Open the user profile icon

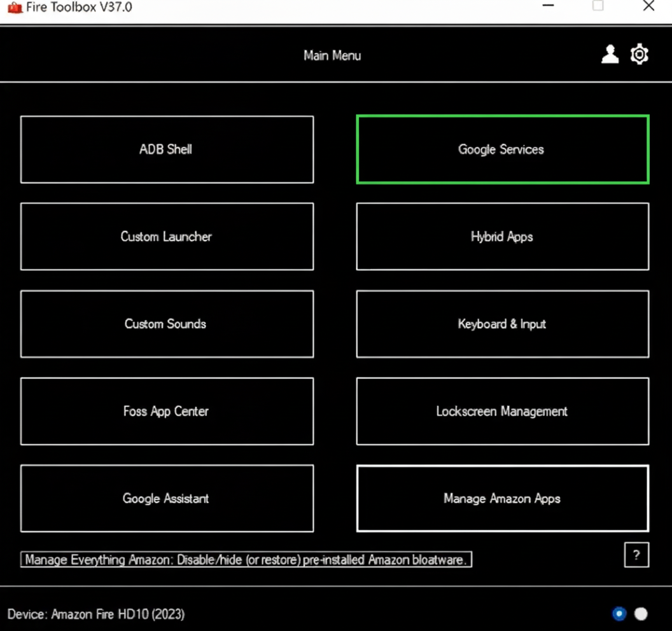[610, 55]
